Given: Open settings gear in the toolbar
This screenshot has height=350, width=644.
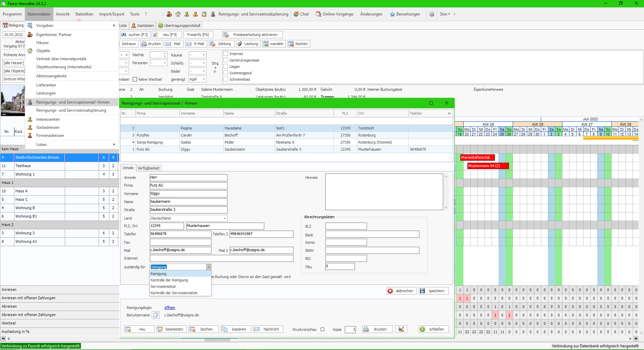Looking at the screenshot, I should click(432, 14).
